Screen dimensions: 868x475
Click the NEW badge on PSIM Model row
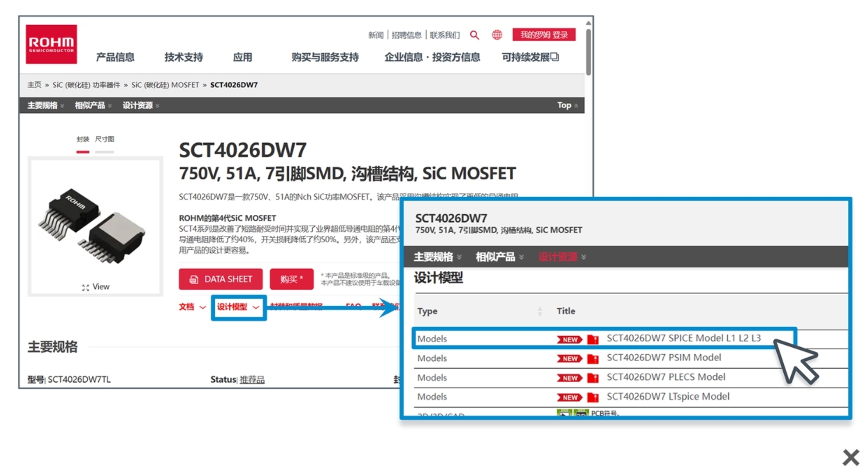click(x=570, y=359)
